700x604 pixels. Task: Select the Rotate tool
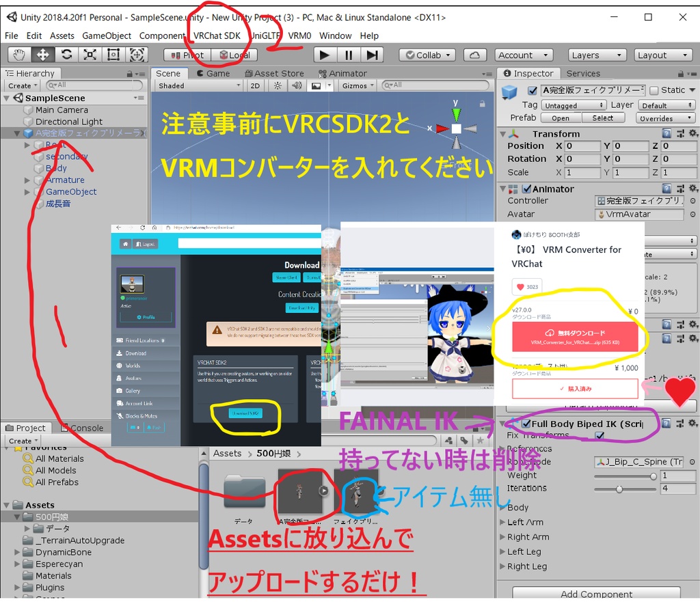(66, 55)
